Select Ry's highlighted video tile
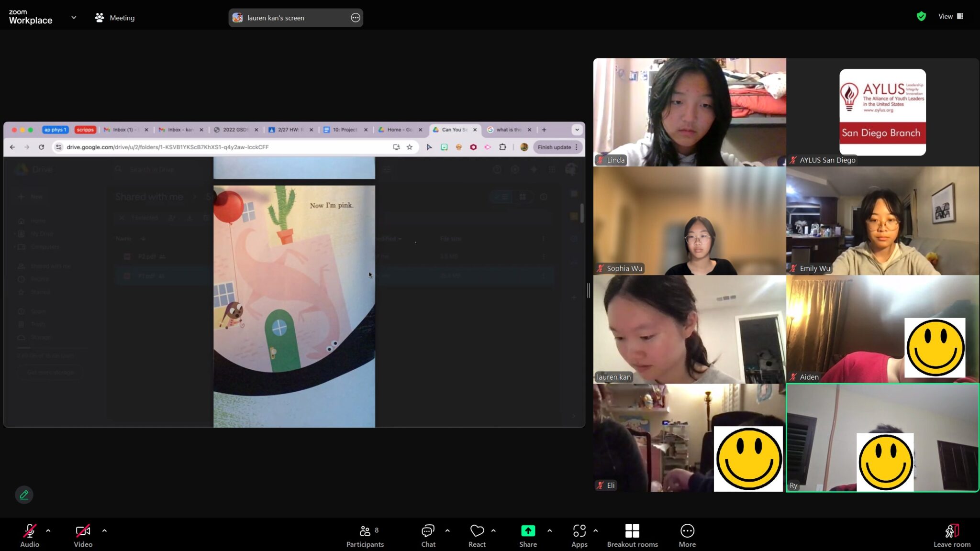This screenshot has width=980, height=551. pos(882,438)
